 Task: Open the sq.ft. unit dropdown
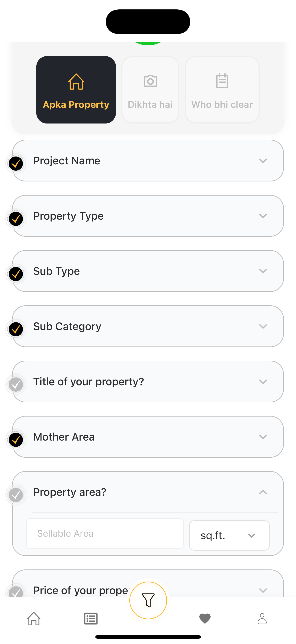point(229,535)
